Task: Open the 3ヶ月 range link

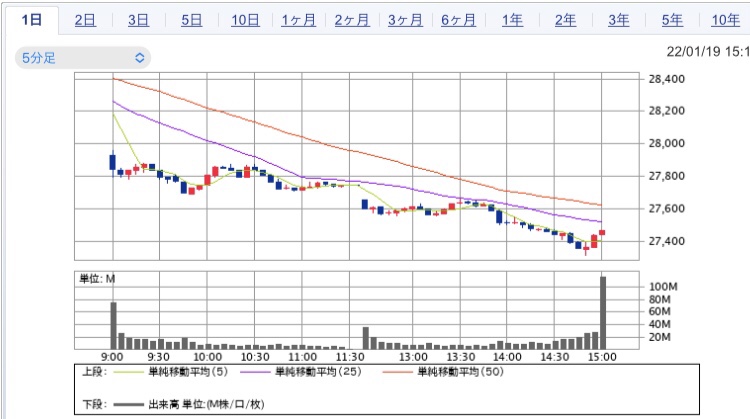Action: coord(405,20)
